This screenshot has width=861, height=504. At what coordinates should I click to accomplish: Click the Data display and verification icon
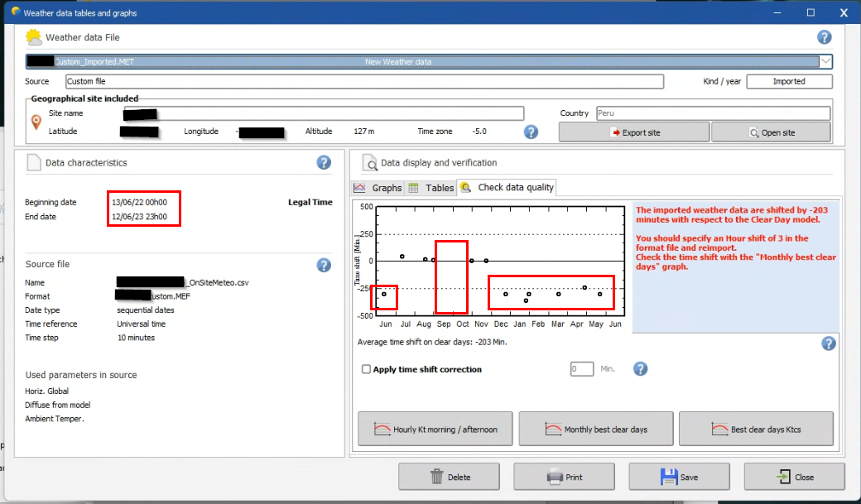(x=367, y=163)
